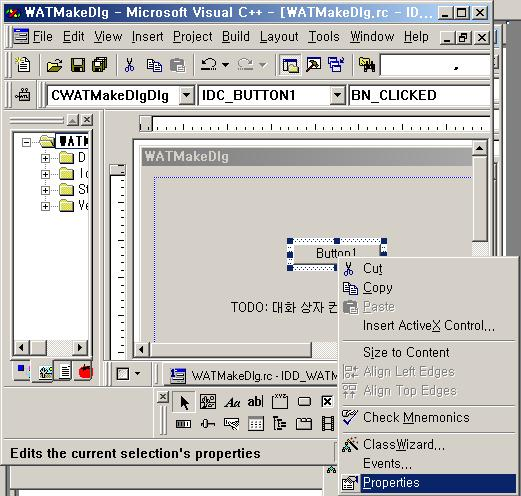Select the Slider control tool
Image resolution: width=521 pixels, height=496 pixels.
208,424
